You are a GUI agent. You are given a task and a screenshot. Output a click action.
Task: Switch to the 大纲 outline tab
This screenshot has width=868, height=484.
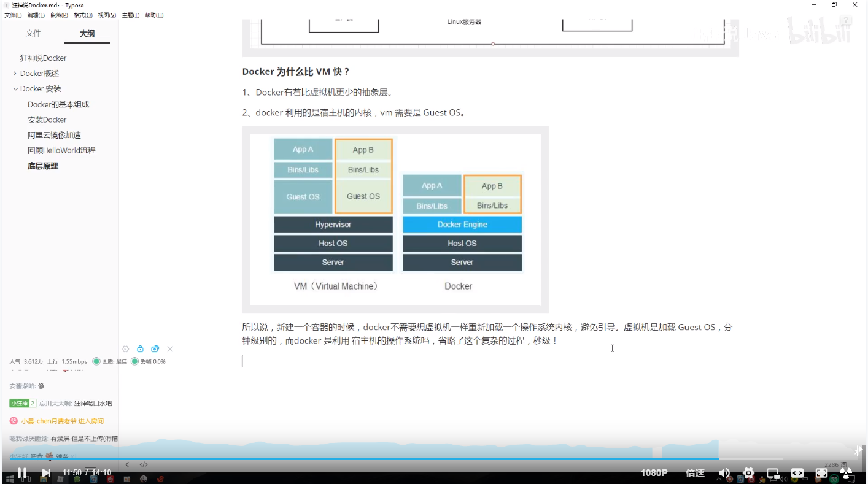[87, 34]
